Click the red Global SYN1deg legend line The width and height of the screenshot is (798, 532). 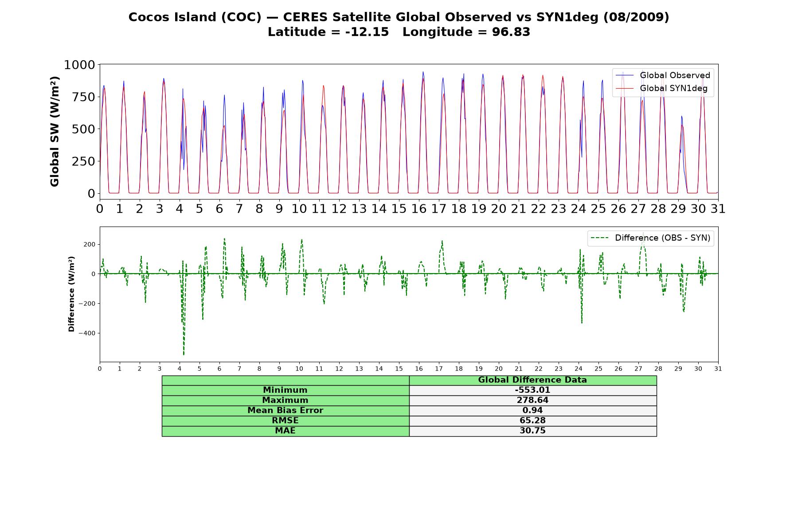coord(625,88)
